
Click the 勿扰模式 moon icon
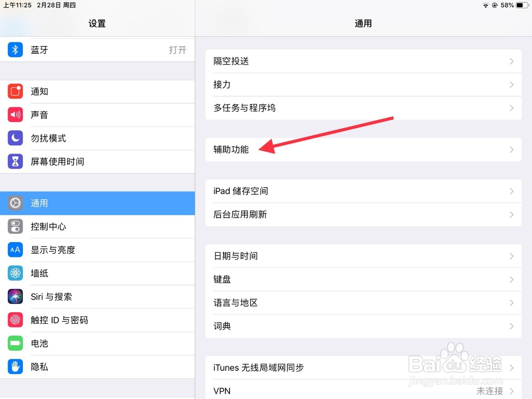pos(14,138)
